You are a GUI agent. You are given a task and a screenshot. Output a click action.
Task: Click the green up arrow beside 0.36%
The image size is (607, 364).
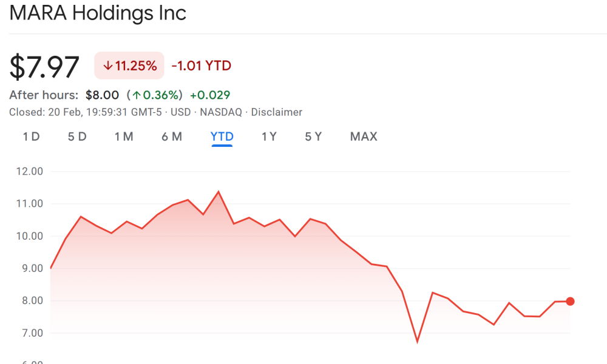coord(137,95)
